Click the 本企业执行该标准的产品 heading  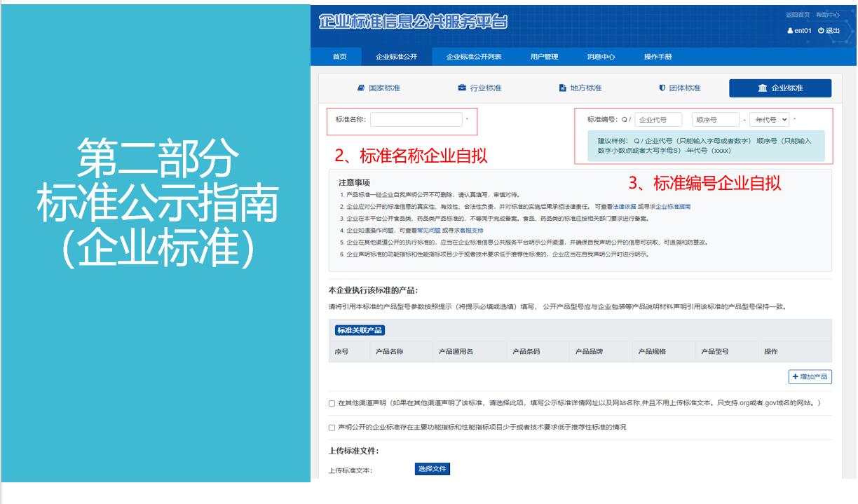click(x=374, y=290)
